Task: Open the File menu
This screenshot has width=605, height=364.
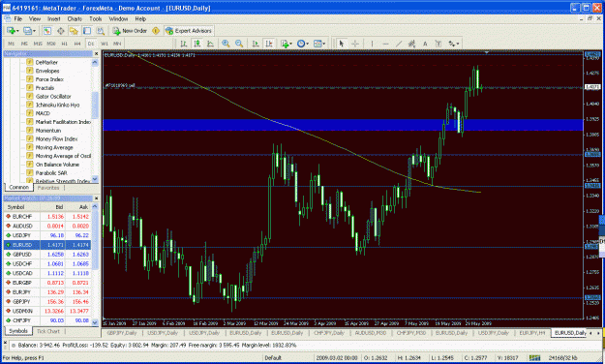Action: (x=18, y=18)
